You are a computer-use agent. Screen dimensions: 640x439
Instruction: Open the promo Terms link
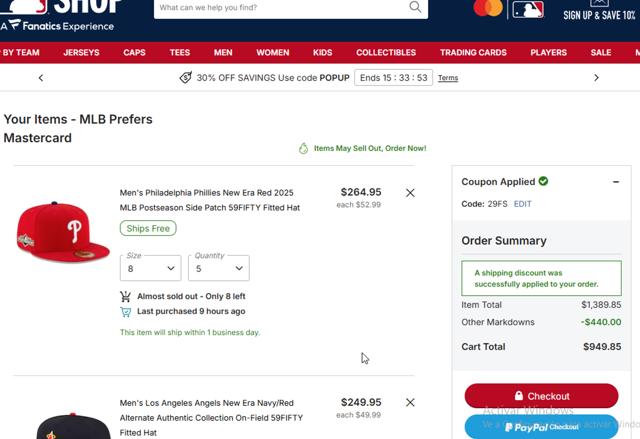[448, 78]
